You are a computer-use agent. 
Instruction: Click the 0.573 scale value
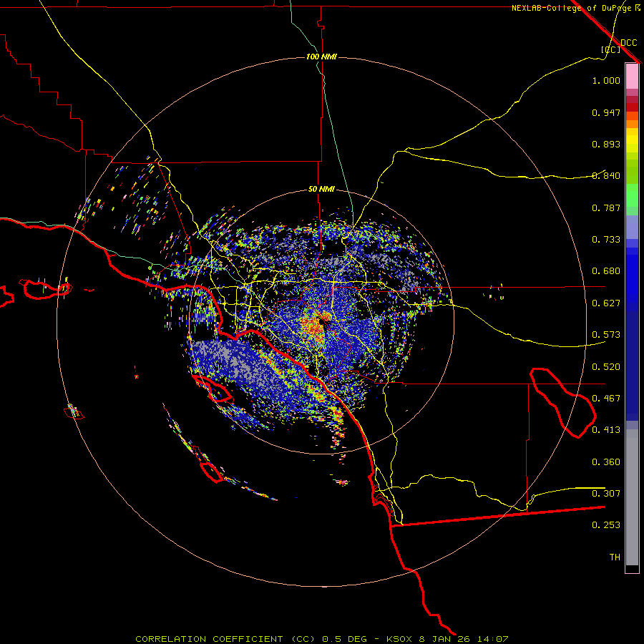coord(606,335)
